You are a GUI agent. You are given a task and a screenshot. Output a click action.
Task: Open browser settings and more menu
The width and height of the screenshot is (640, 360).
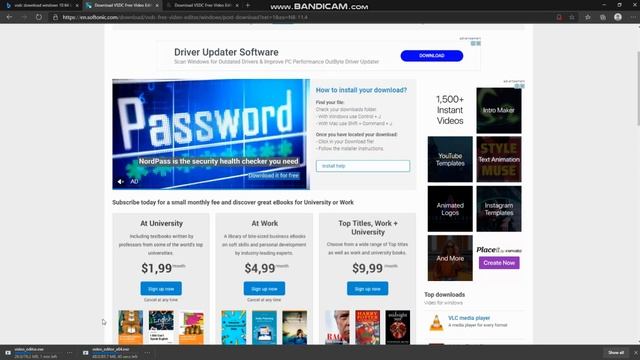point(633,17)
